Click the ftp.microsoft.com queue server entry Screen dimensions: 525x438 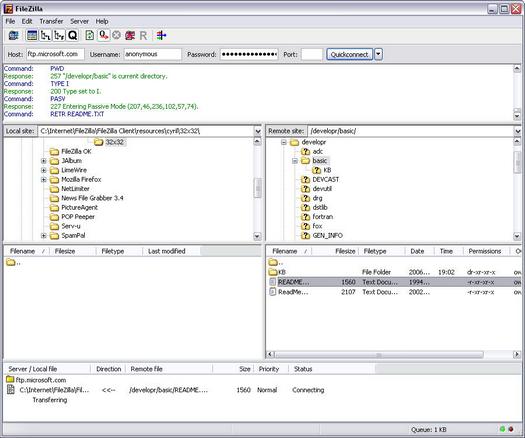point(36,380)
